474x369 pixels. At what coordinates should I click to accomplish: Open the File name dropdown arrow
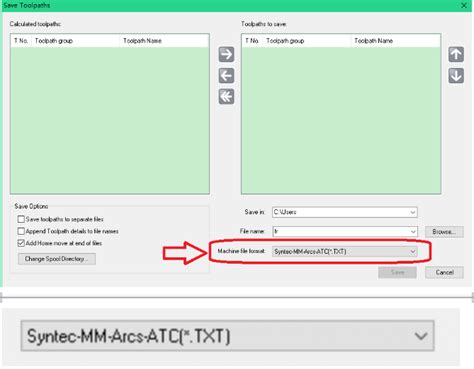(x=413, y=231)
